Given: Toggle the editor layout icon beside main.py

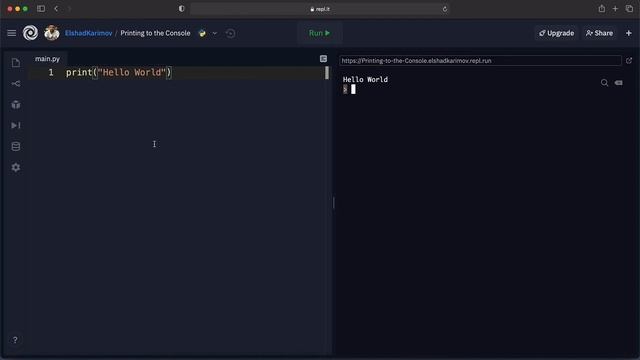Looking at the screenshot, I should pyautogui.click(x=323, y=59).
